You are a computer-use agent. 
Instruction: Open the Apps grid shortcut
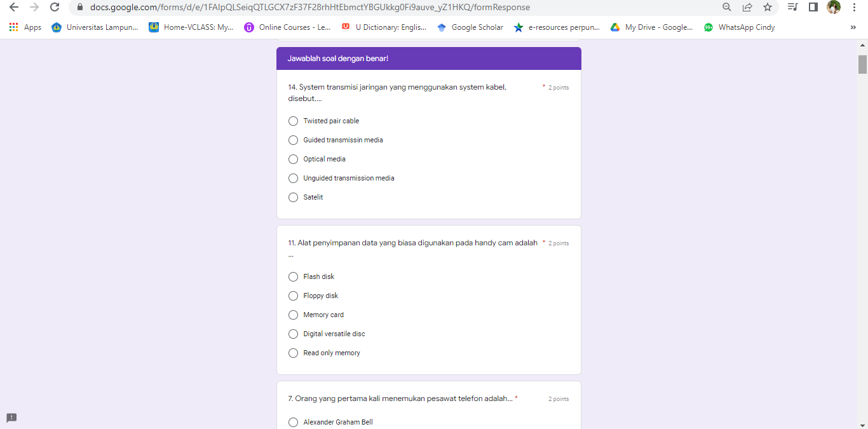click(25, 27)
